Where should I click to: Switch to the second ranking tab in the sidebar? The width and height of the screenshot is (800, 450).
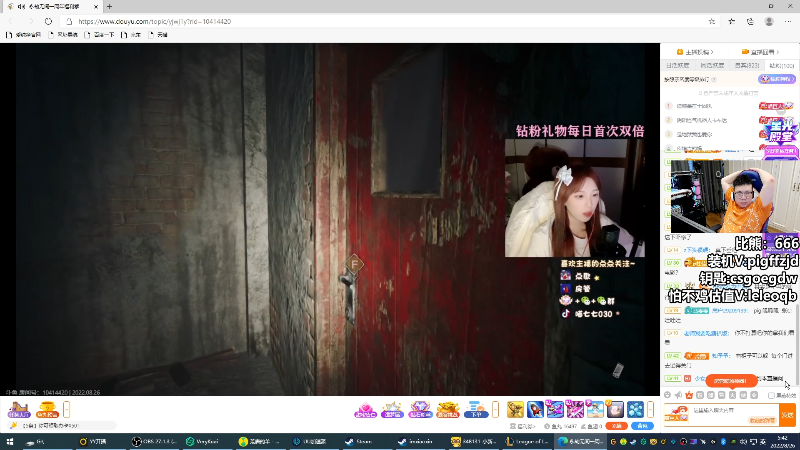(712, 65)
